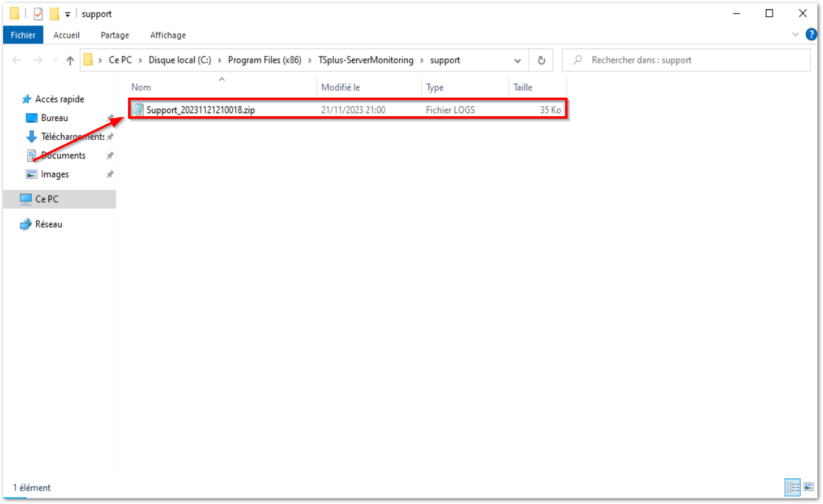Enable details view from the bottom-right corner

pos(793,487)
